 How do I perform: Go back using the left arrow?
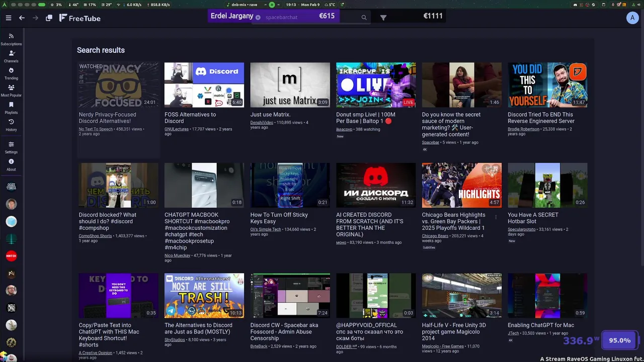[x=22, y=18]
